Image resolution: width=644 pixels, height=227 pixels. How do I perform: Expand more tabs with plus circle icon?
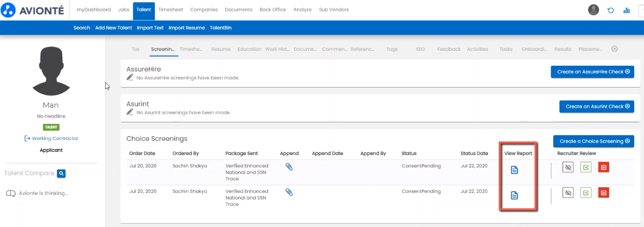614,49
